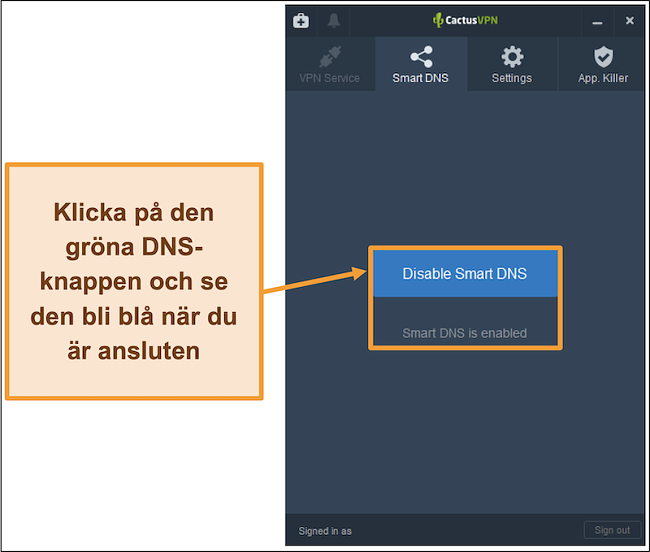The image size is (650, 552).
Task: Open the notifications bell
Action: pyautogui.click(x=333, y=20)
